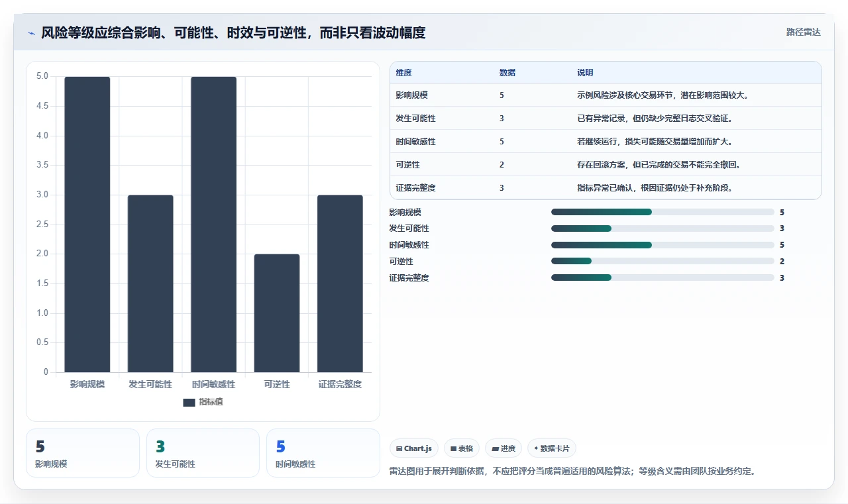848x504 pixels.
Task: Click the legend color box for 指标值
Action: pyautogui.click(x=189, y=402)
